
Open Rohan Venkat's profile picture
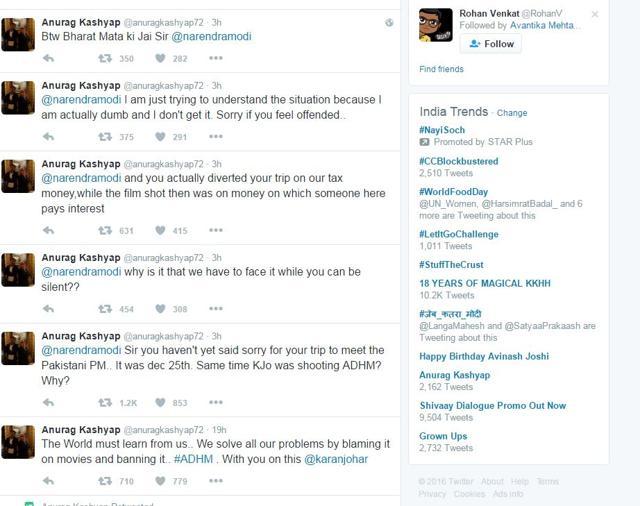[436, 25]
